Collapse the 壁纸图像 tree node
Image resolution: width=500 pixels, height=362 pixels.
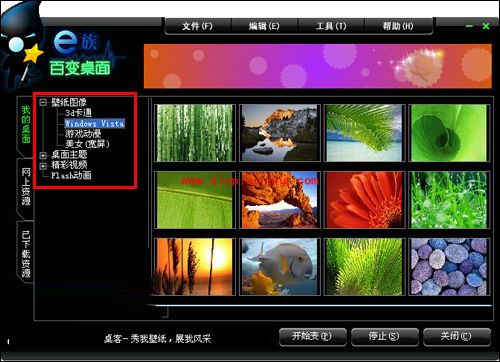pos(43,102)
